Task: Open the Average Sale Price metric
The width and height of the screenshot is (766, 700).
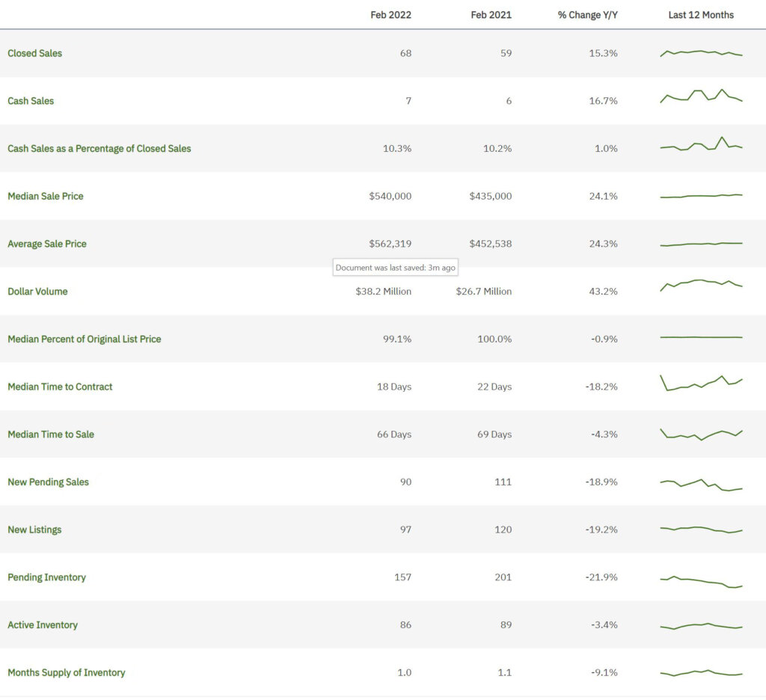Action: point(46,244)
